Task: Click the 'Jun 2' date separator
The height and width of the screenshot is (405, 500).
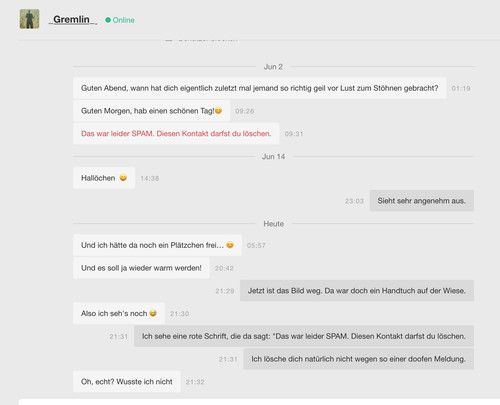Action: click(273, 67)
